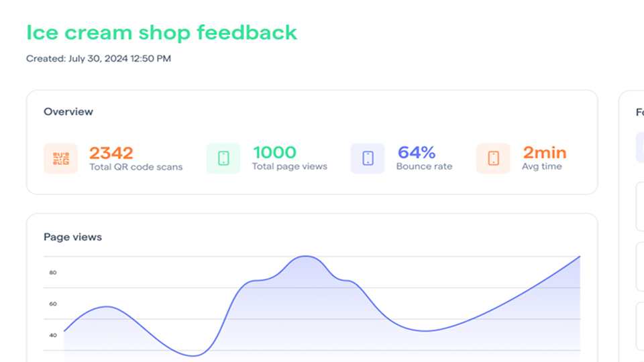The image size is (644, 362).
Task: Click the Page views chart heading
Action: point(72,237)
